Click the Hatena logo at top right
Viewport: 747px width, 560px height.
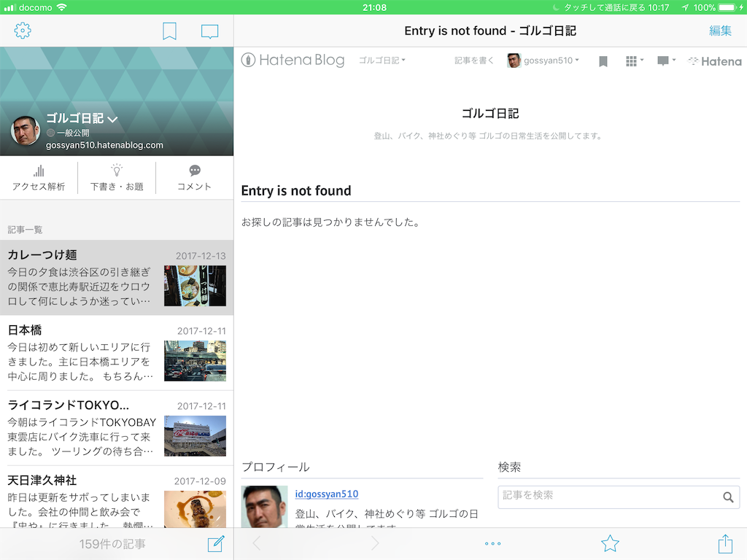tap(715, 61)
